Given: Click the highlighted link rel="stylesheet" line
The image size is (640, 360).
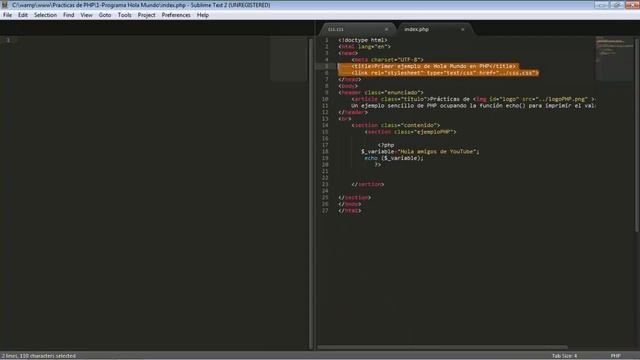Looking at the screenshot, I should coord(445,73).
